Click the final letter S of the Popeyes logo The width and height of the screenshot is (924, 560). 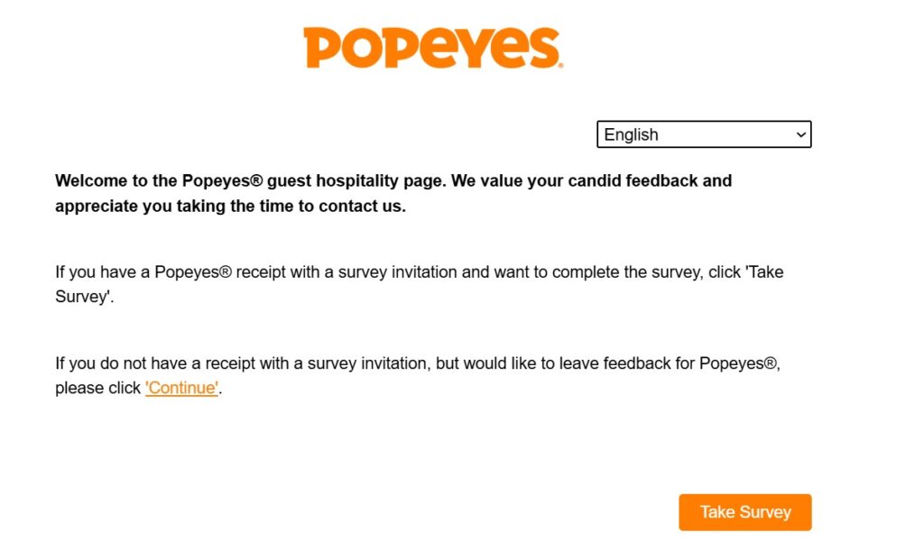click(x=541, y=48)
